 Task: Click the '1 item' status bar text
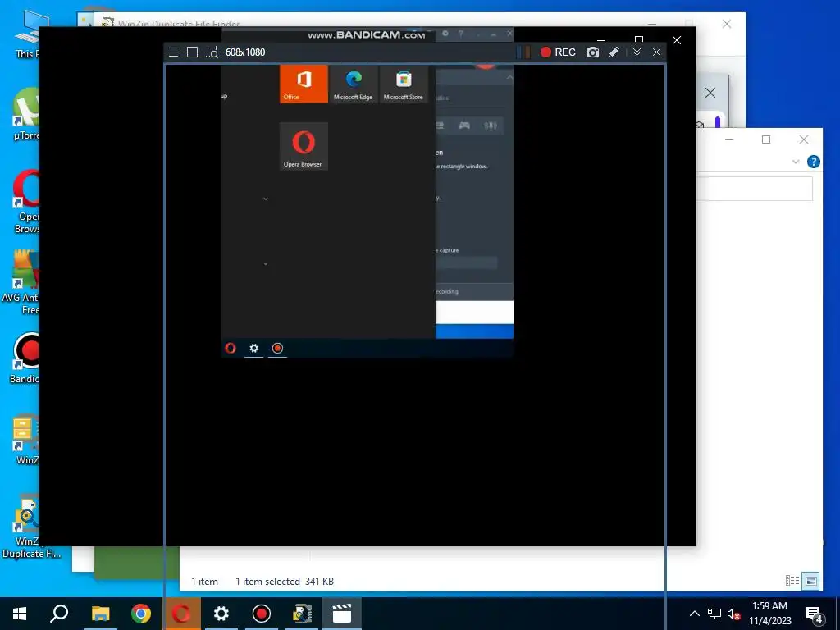(204, 582)
